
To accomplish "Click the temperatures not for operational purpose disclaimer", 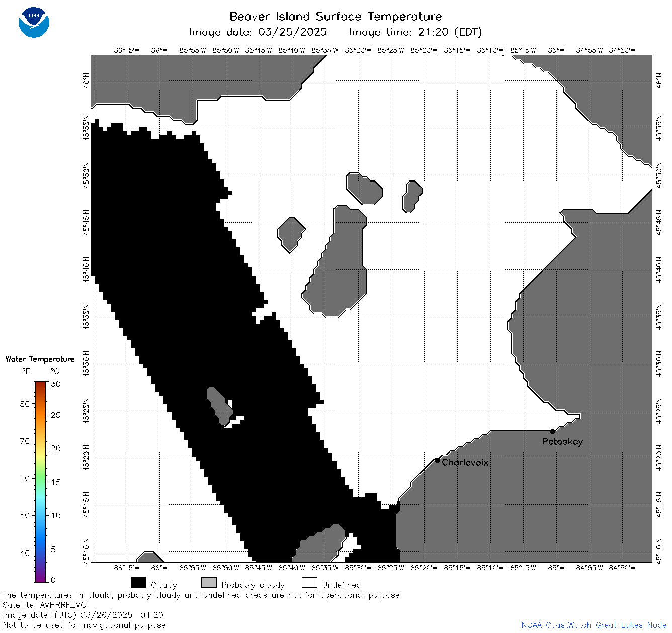I will (x=202, y=595).
